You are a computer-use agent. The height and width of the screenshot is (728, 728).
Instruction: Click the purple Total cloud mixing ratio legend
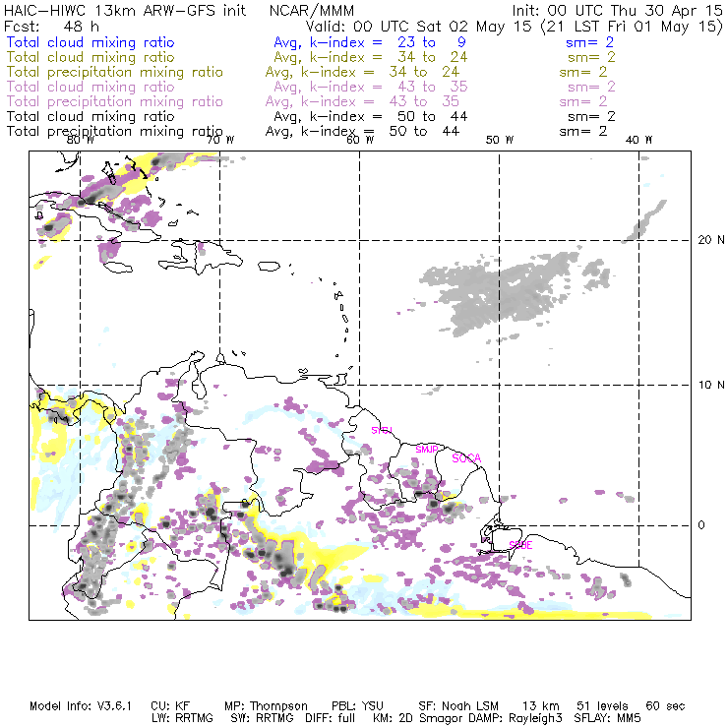click(91, 87)
